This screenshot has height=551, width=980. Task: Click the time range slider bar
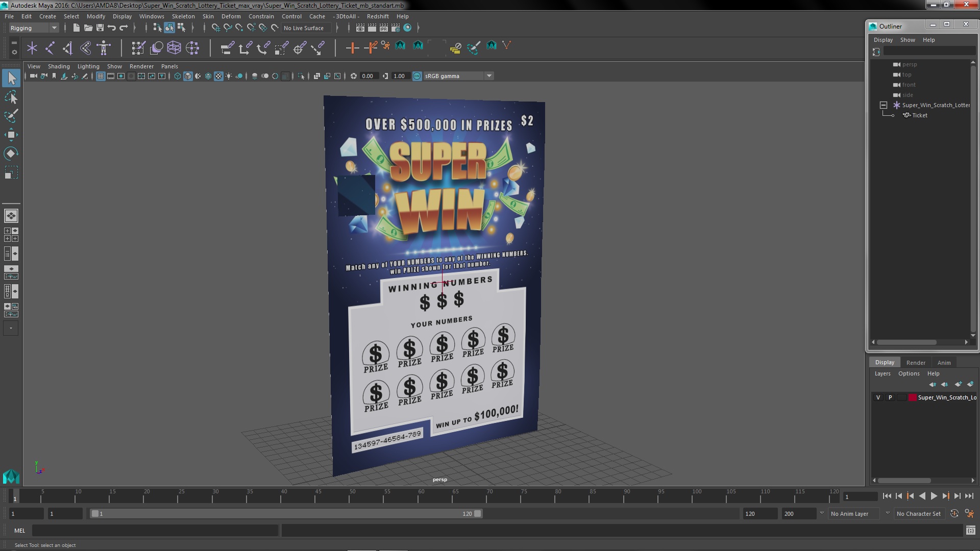click(286, 514)
